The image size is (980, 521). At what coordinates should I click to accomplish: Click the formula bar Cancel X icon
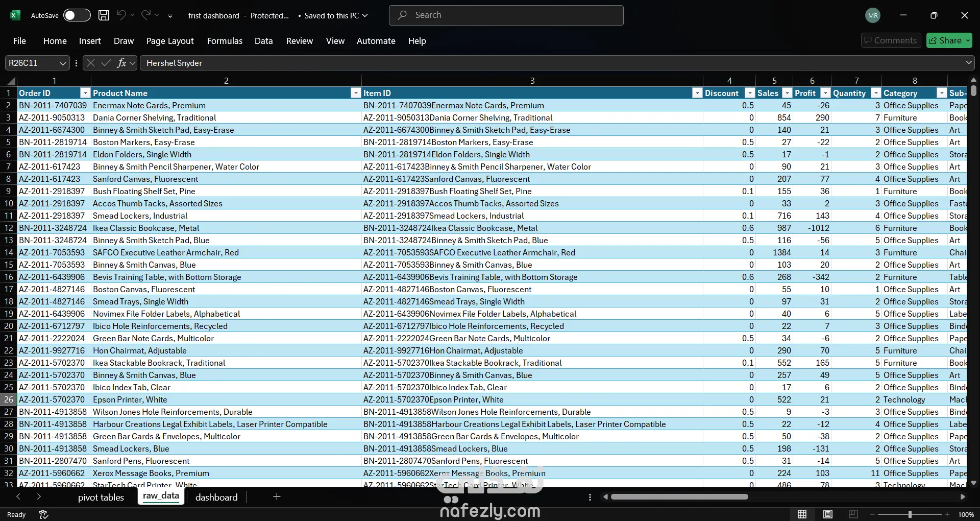pyautogui.click(x=91, y=63)
